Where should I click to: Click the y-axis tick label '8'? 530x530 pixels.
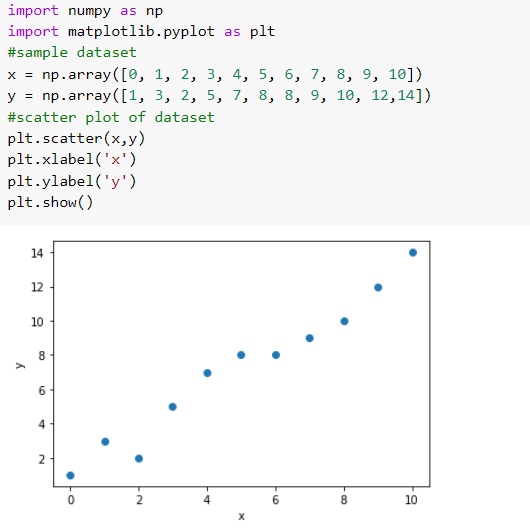click(x=42, y=356)
